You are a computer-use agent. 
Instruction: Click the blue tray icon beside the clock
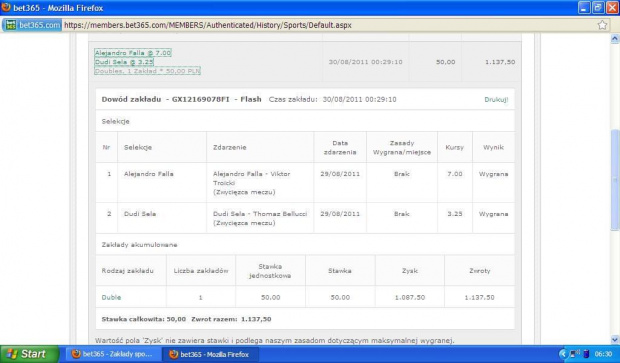tap(586, 354)
